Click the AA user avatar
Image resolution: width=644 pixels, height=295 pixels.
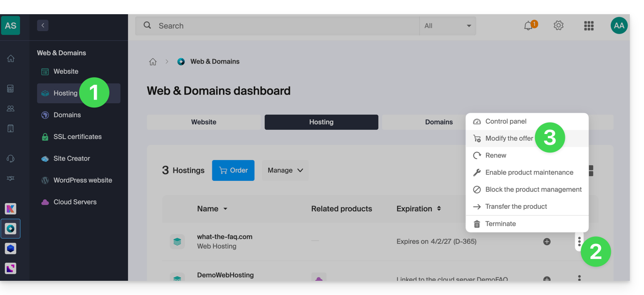619,26
